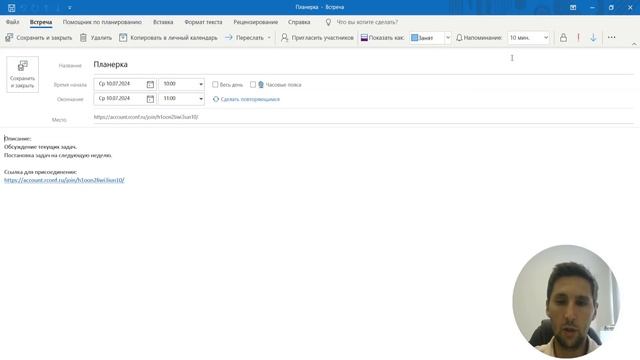
Task: Mark as private with the lock icon
Action: point(563,38)
